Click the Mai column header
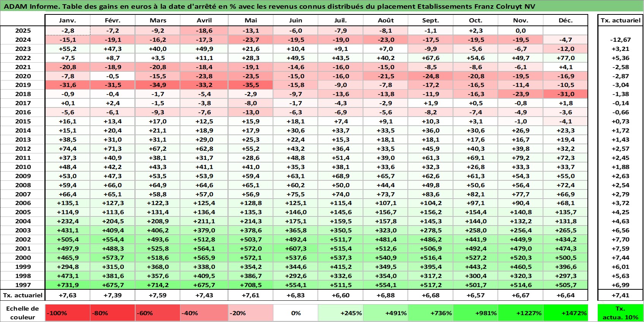 coord(251,21)
